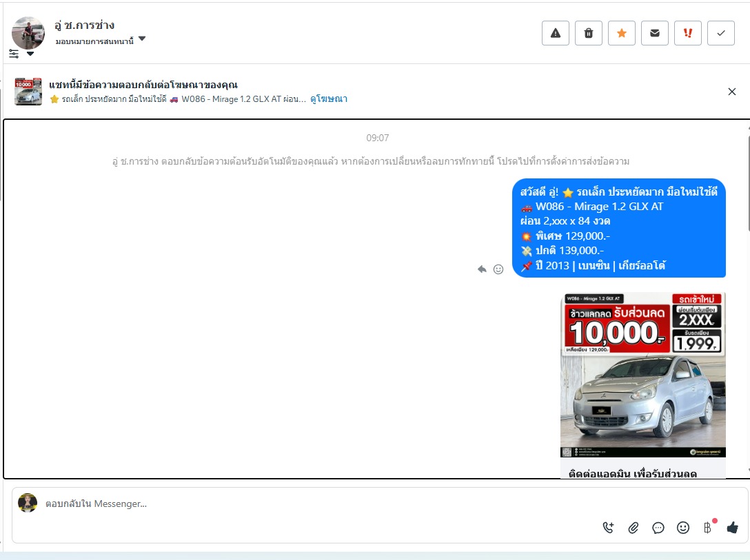
Task: Click your page avatar beside composer
Action: pyautogui.click(x=28, y=503)
